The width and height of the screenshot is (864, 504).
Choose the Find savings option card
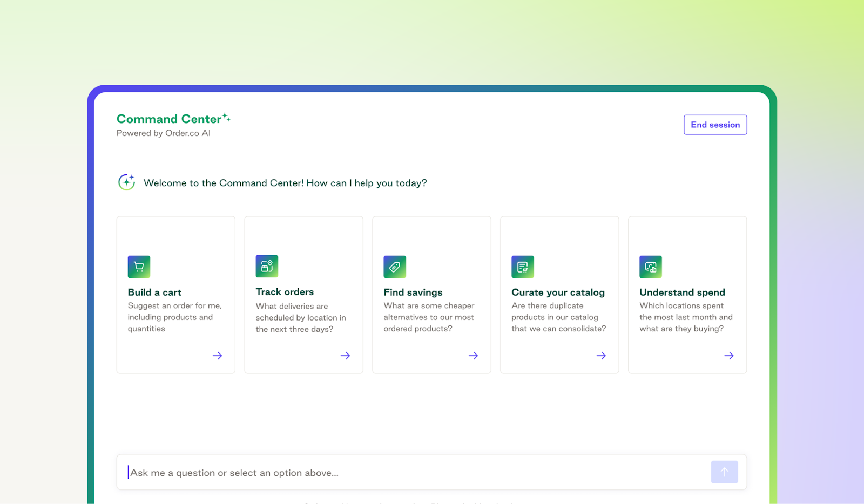coord(431,294)
